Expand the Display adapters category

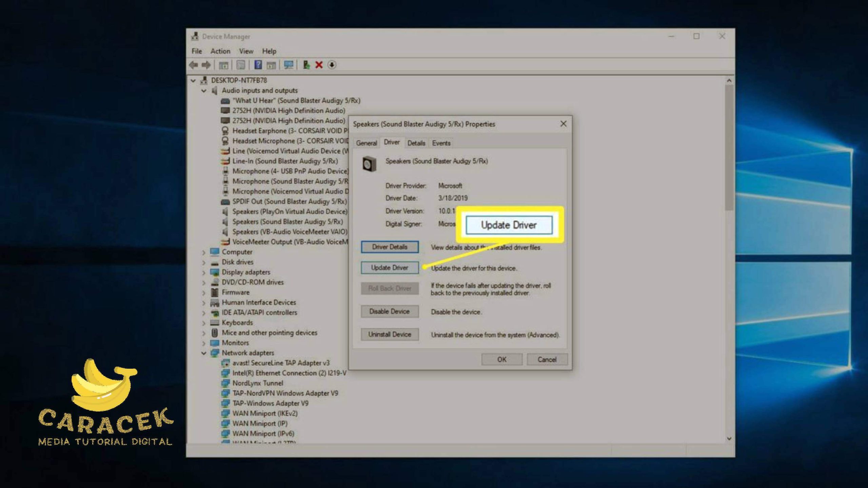coord(204,272)
